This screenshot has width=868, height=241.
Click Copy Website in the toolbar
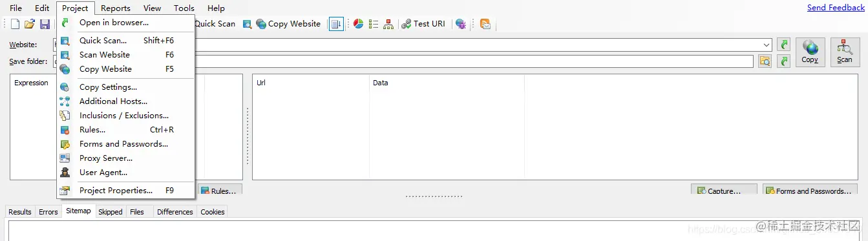click(288, 24)
